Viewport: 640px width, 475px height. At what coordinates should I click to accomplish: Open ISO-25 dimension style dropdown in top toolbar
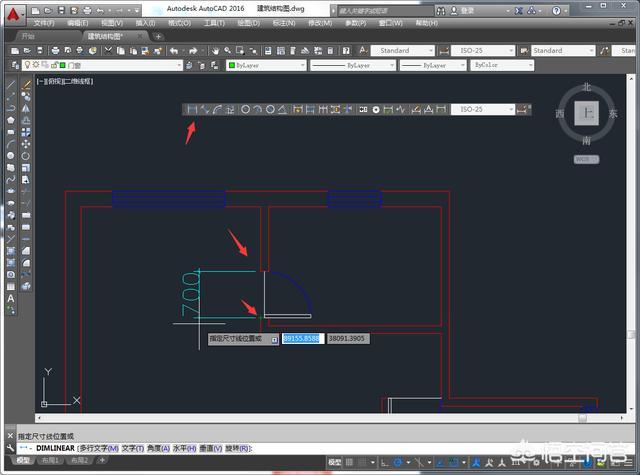pyautogui.click(x=482, y=51)
